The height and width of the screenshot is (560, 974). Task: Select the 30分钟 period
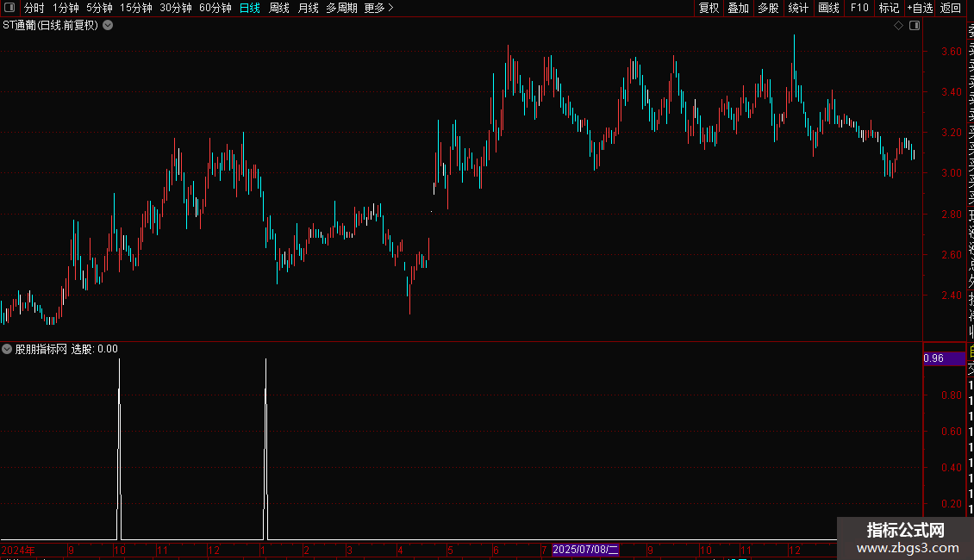(176, 8)
